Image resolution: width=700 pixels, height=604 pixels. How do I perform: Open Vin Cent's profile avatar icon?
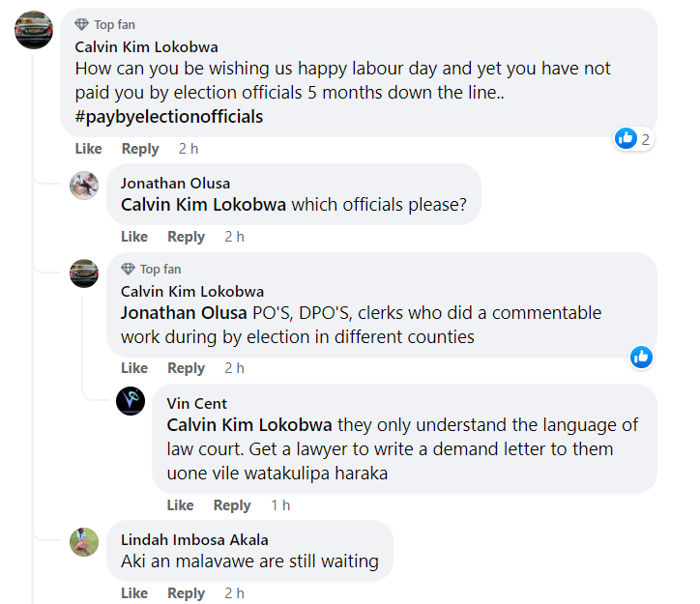131,400
